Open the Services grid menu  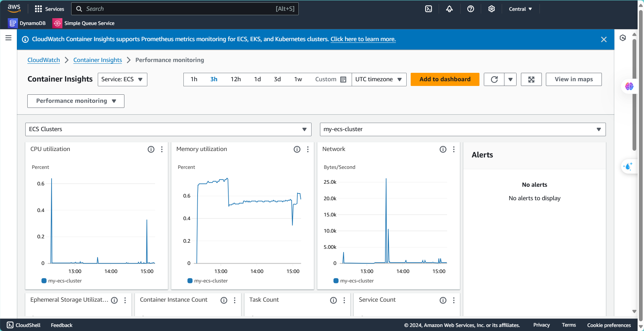pyautogui.click(x=50, y=9)
